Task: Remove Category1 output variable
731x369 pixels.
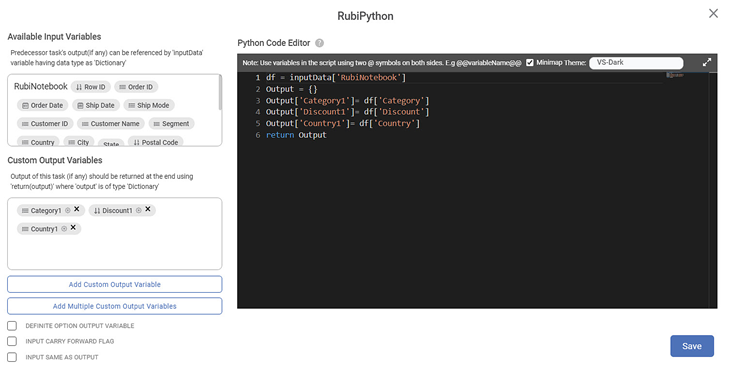Action: coord(76,209)
